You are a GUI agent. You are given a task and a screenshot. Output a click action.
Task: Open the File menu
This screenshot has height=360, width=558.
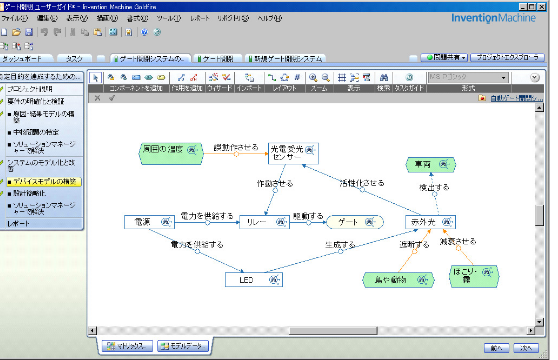(x=15, y=18)
